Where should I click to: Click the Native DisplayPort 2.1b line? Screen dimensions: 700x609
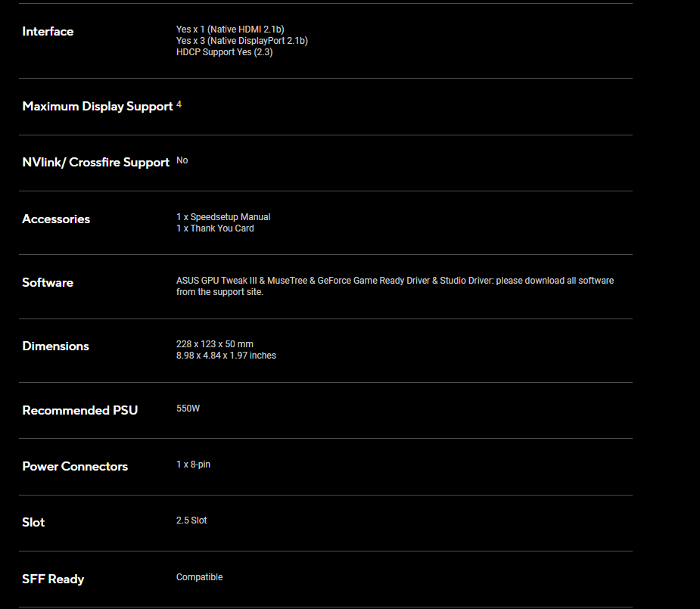[x=241, y=41]
